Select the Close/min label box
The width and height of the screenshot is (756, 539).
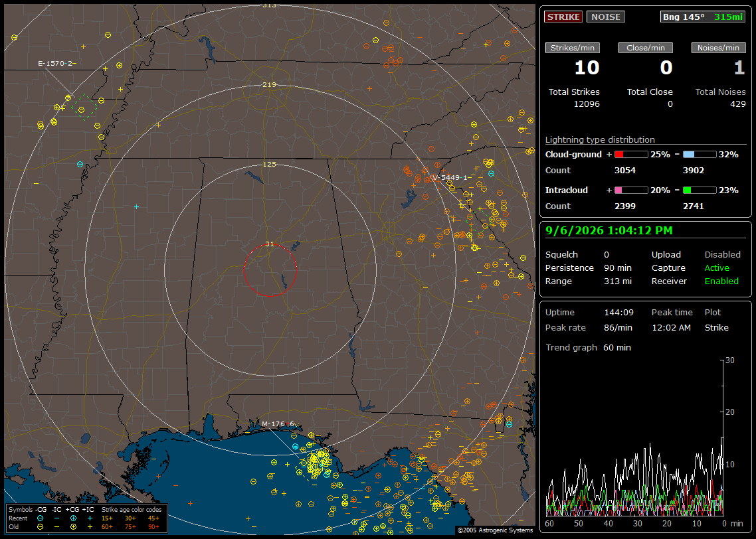tap(646, 48)
